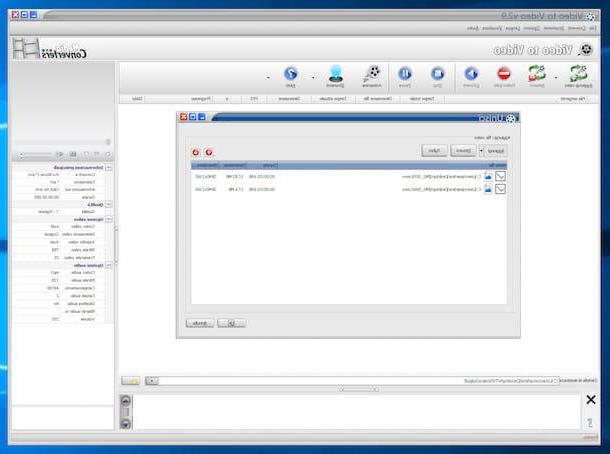Open dropdown arrow next to Aggiungi video
This screenshot has height=454, width=610.
coord(556,77)
